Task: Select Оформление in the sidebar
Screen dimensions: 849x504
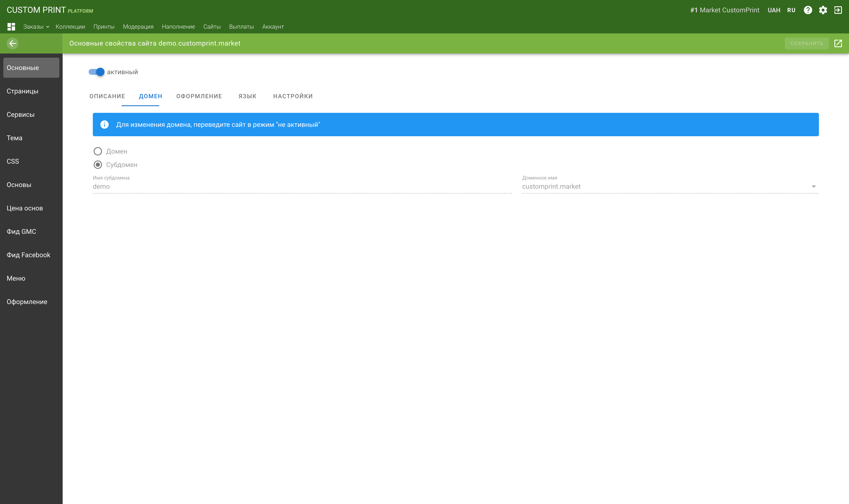Action: coord(31,302)
